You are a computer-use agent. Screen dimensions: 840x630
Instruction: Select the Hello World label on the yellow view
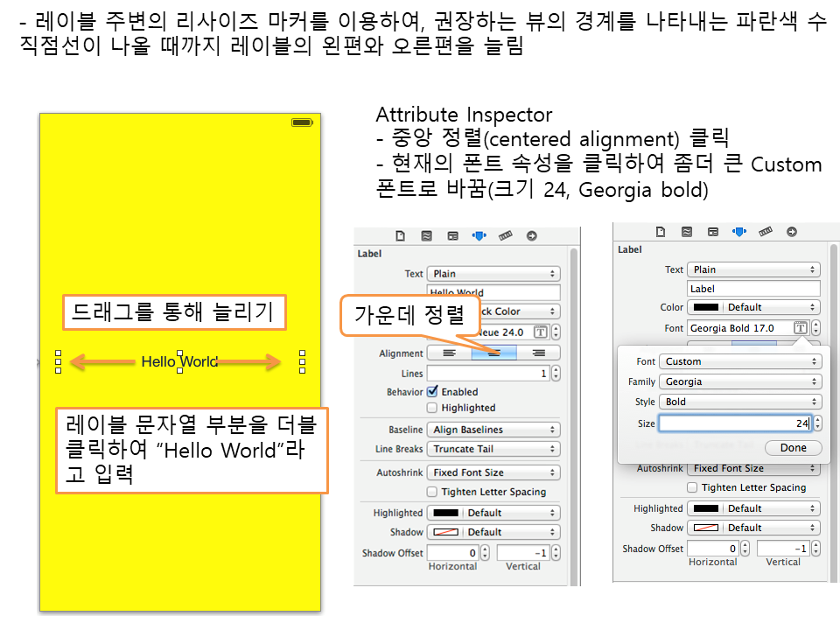(x=179, y=361)
